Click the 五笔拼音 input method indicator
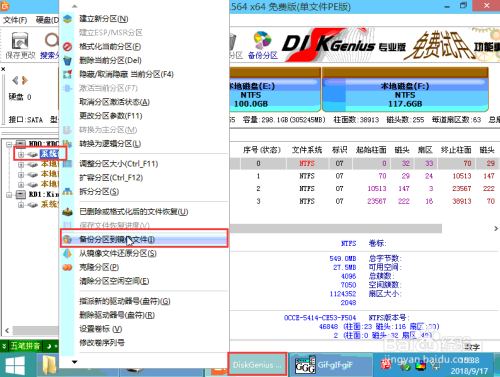The image size is (500, 377). (x=25, y=346)
